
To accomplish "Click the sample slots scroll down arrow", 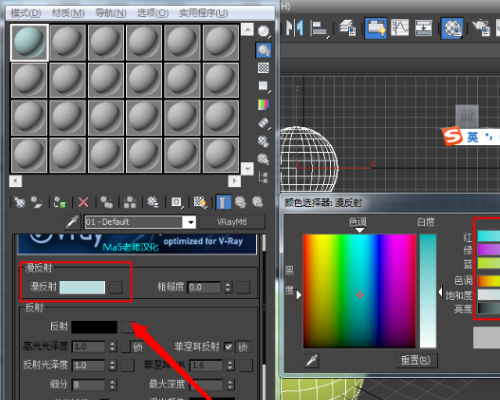I will (247, 168).
